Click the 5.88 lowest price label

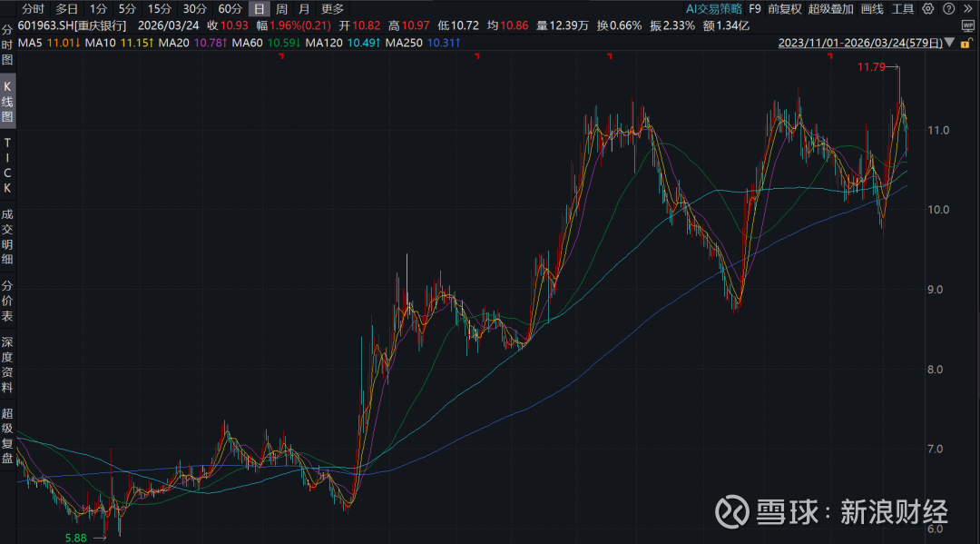tap(75, 538)
